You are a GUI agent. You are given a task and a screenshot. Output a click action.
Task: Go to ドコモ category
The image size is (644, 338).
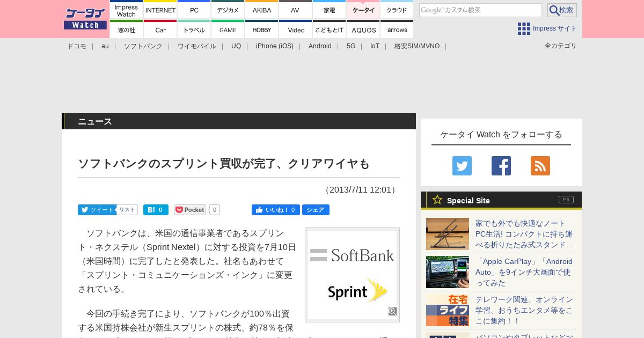77,46
